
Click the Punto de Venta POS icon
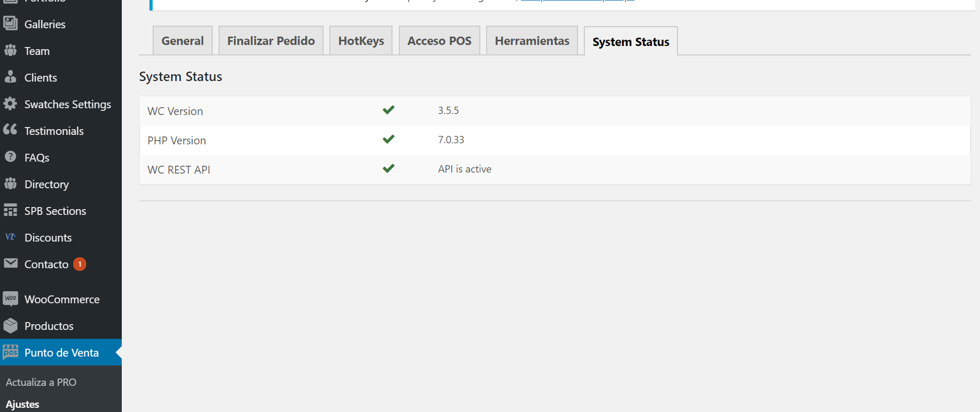pos(10,352)
